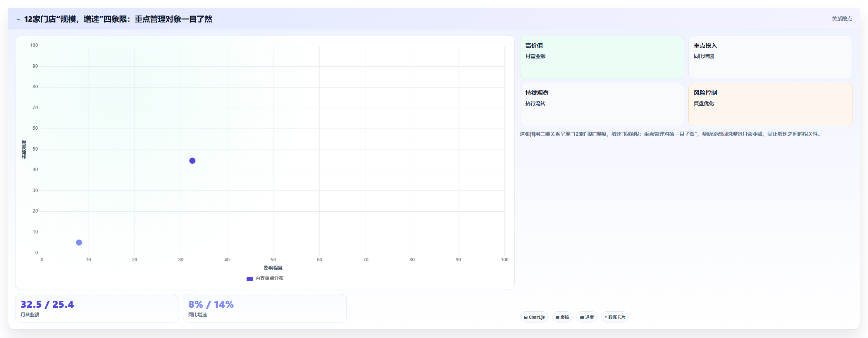This screenshot has width=868, height=338.
Task: Click the 执行流转 subtitle in 持续观察 card
Action: click(536, 103)
